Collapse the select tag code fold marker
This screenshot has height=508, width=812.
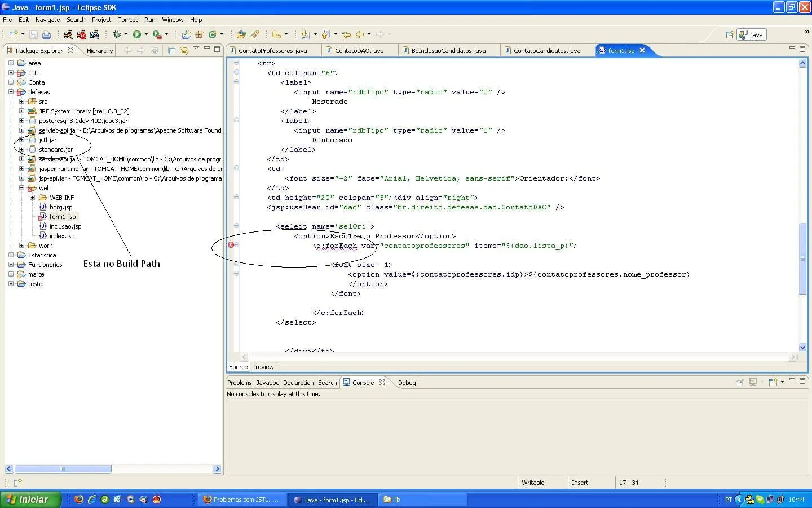(x=236, y=226)
